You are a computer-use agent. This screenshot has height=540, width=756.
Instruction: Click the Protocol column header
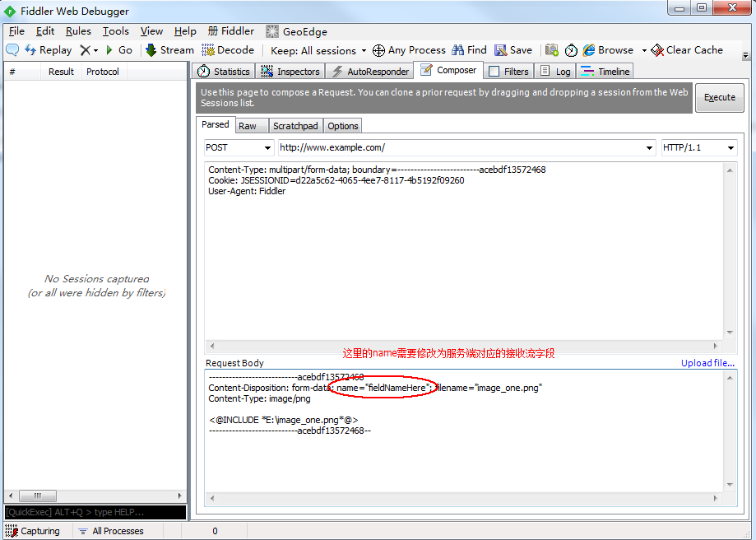pos(103,72)
